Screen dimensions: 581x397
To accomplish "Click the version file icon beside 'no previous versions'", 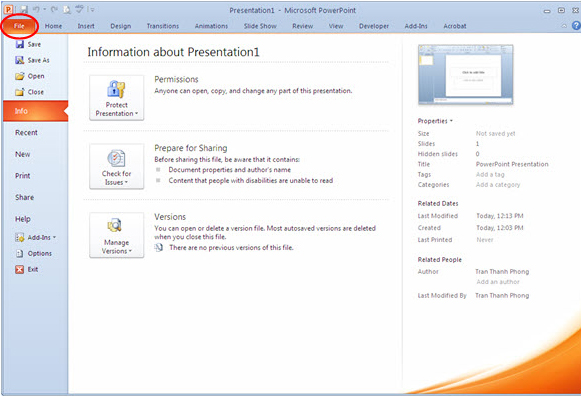I will tap(159, 247).
